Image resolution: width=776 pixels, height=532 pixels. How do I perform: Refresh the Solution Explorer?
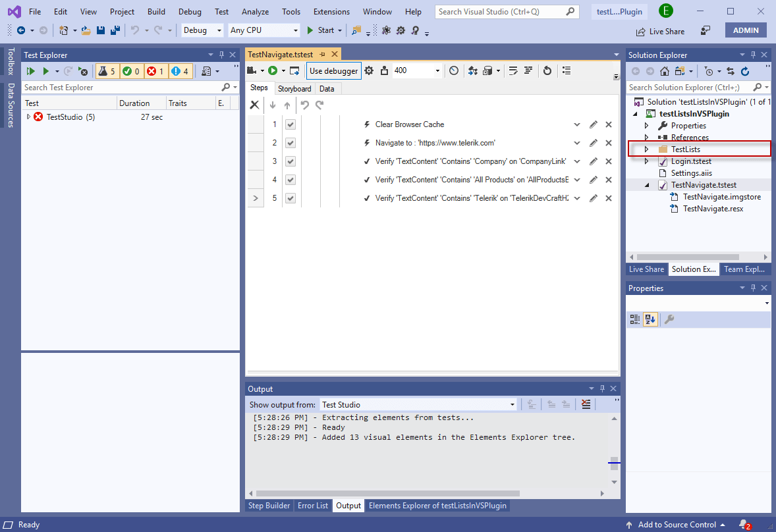point(745,72)
